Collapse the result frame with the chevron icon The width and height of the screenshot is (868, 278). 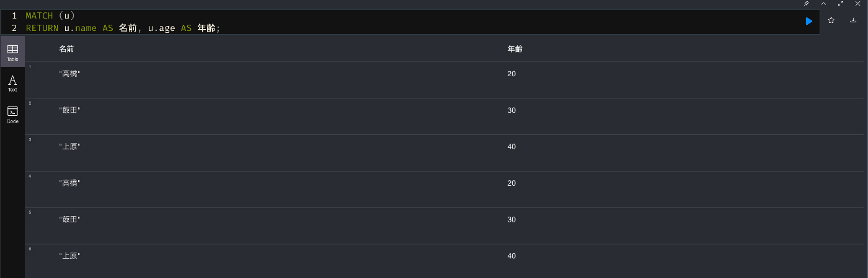coord(823,4)
